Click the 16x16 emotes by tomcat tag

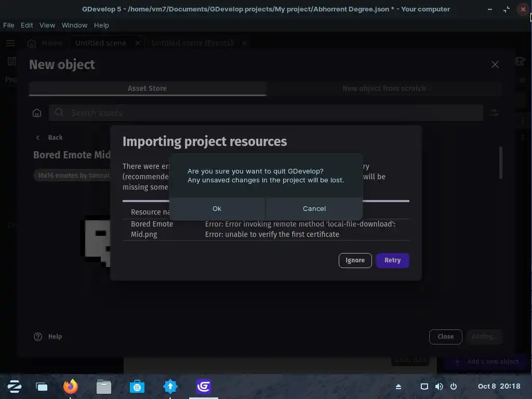click(73, 176)
